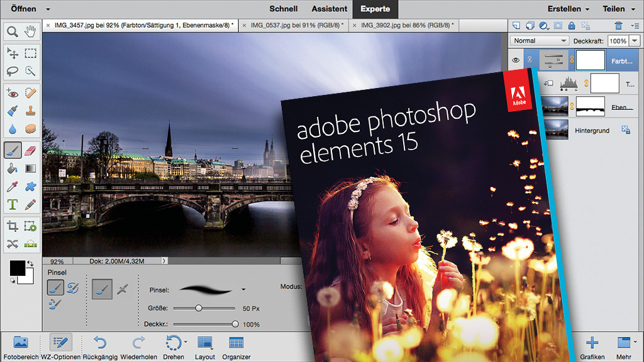Select the Zoom magnifier tool

click(x=13, y=31)
